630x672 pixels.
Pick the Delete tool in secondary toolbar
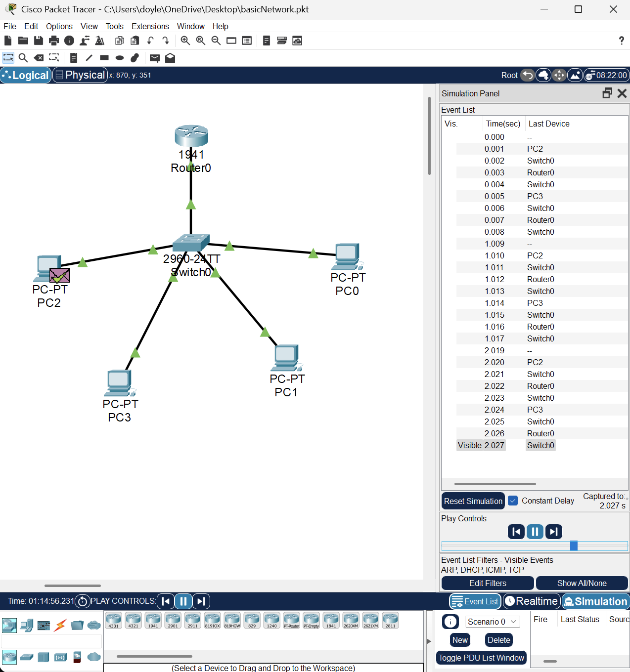pyautogui.click(x=39, y=58)
